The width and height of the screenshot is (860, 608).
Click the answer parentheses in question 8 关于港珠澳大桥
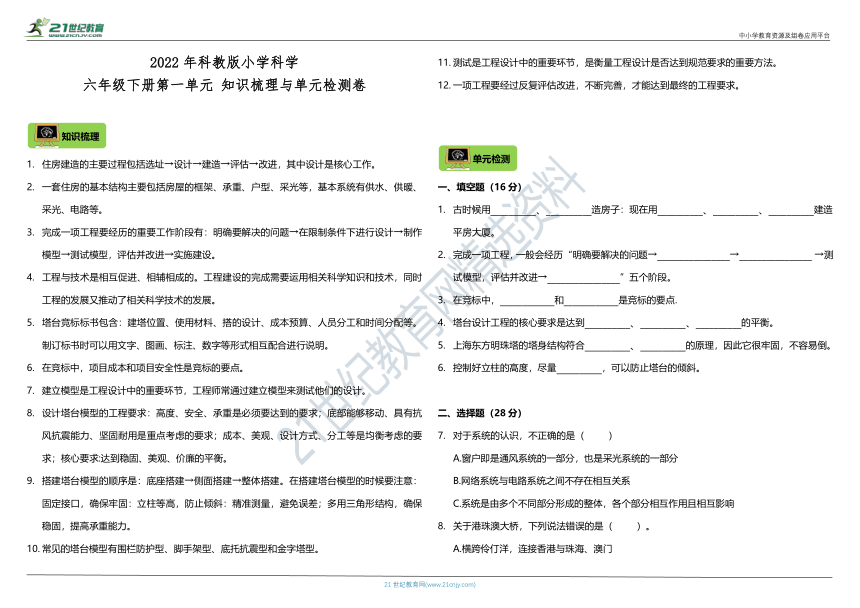625,526
